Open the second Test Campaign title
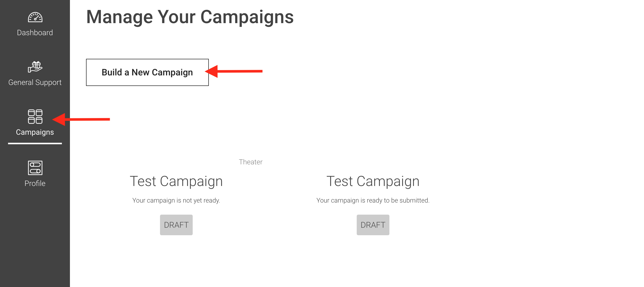Screen dimensions: 644x287 [373, 181]
